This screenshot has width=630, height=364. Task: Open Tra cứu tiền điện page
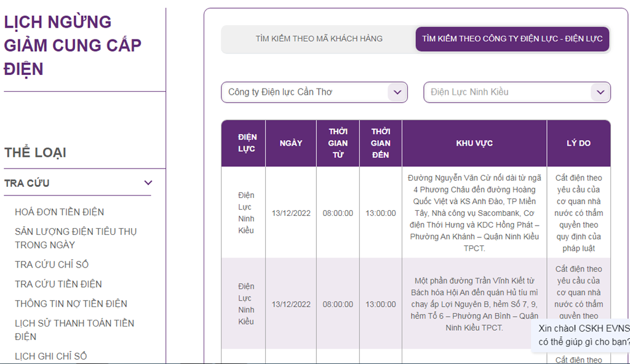click(x=58, y=284)
